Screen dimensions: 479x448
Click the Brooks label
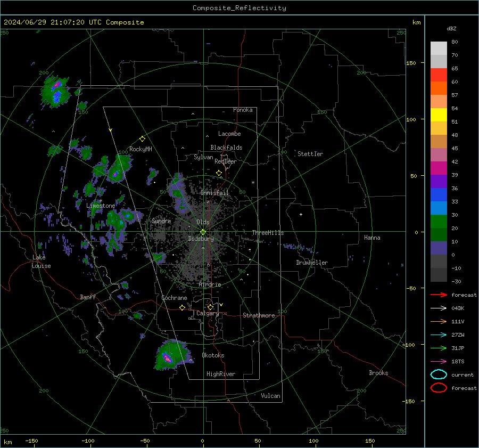click(x=378, y=373)
